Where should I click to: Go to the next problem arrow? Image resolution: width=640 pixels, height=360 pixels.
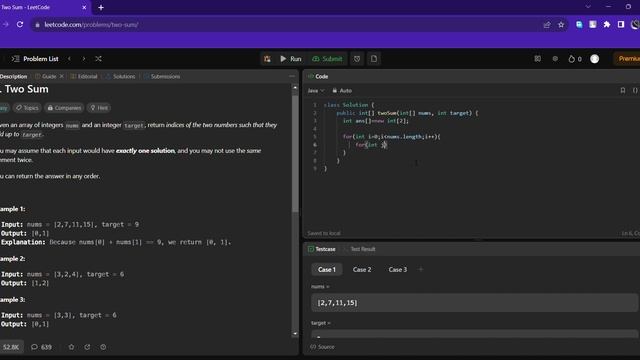point(84,59)
